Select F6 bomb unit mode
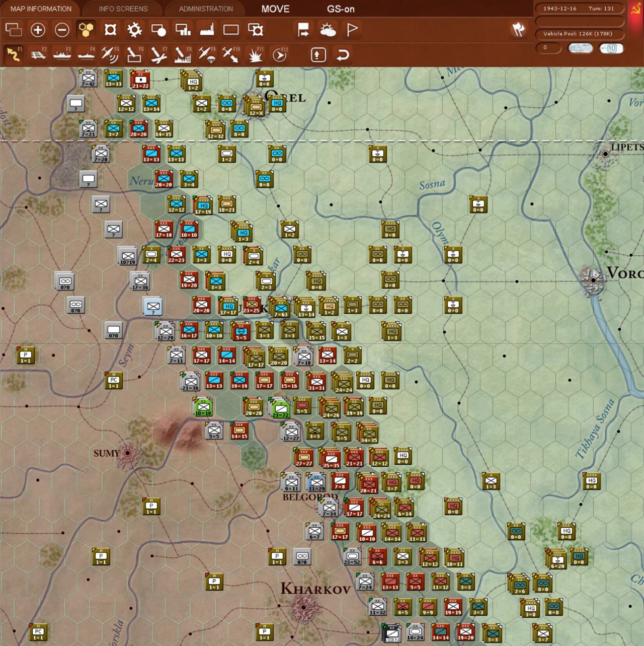The height and width of the screenshot is (646, 644). pos(134,54)
